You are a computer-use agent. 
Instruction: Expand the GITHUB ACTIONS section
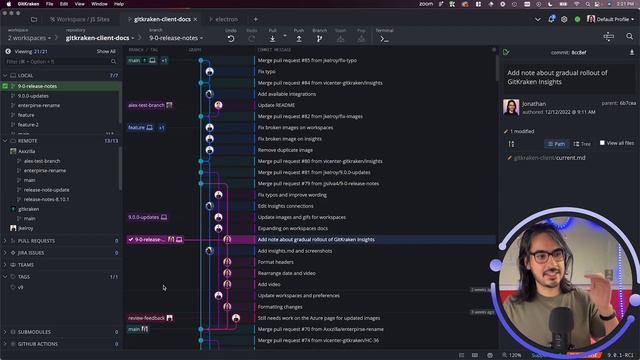point(5,344)
